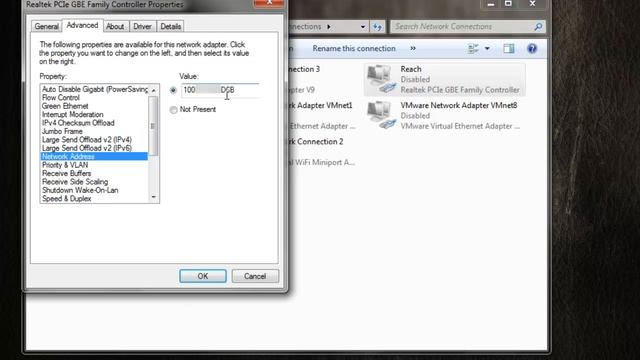Maximize the Network Connections window
Viewport: 640px width, 360px height.
(508, 4)
